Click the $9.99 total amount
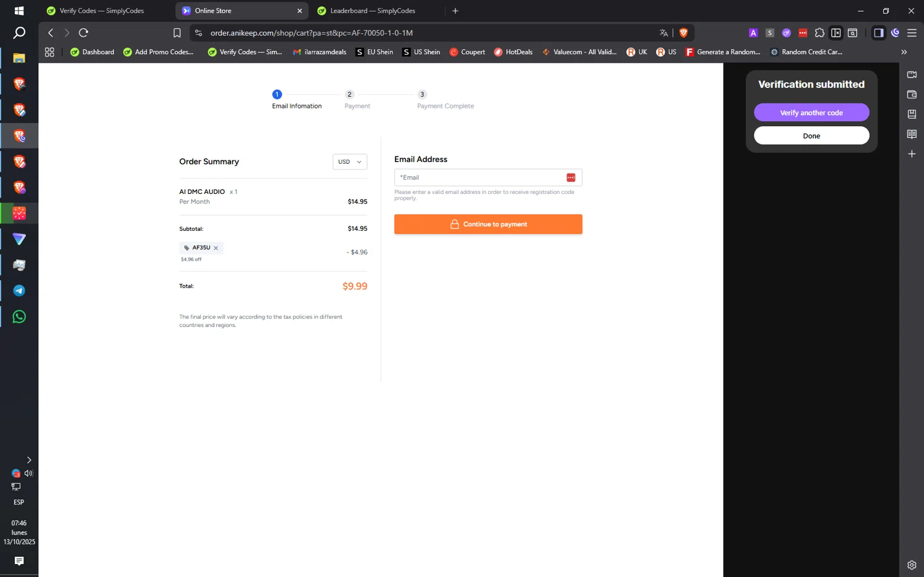The image size is (924, 577). tap(355, 286)
